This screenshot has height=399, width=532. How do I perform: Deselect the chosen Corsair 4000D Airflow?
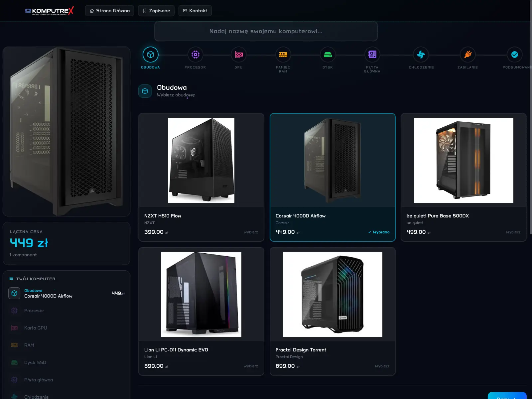click(379, 232)
